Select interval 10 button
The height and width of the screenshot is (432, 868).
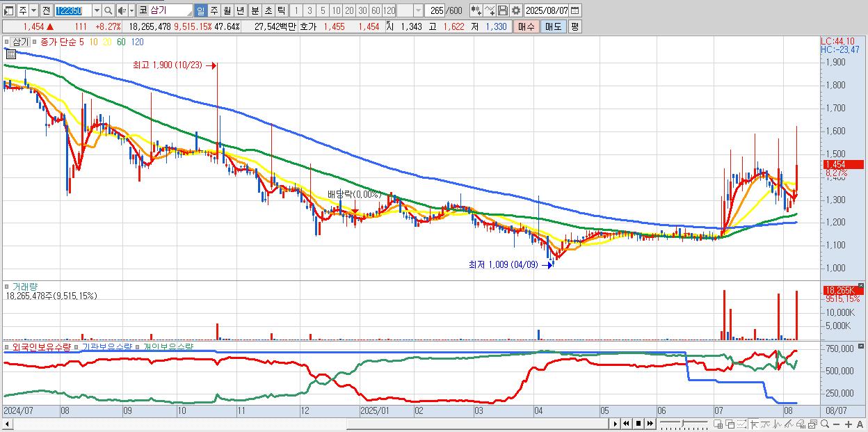point(336,10)
